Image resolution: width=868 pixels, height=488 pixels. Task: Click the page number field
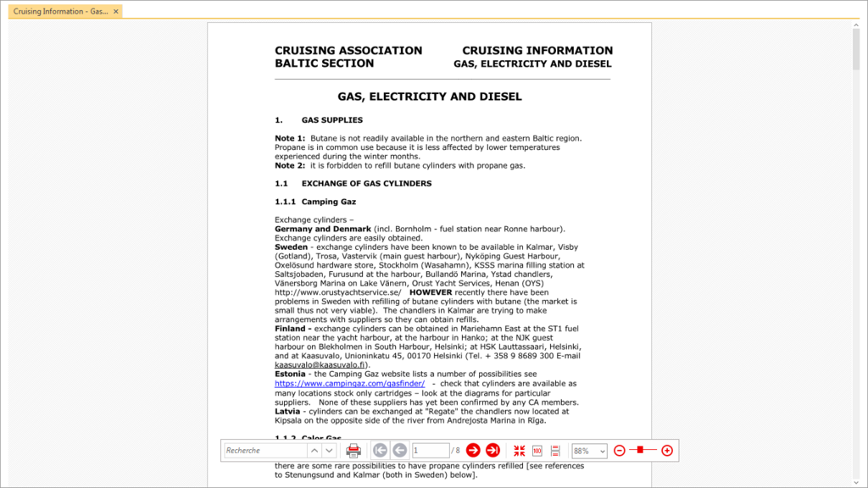coord(431,451)
